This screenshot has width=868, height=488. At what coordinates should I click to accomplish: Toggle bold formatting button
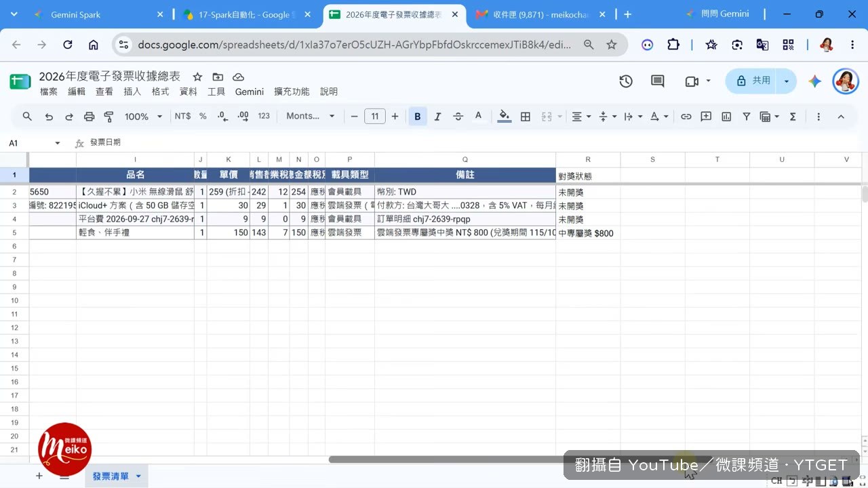[x=417, y=117]
